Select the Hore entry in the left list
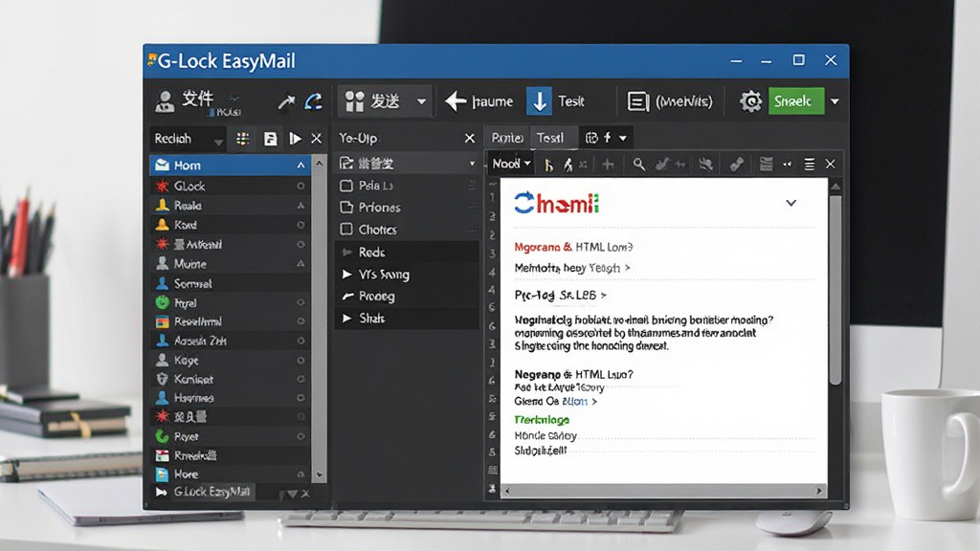 coord(230,474)
